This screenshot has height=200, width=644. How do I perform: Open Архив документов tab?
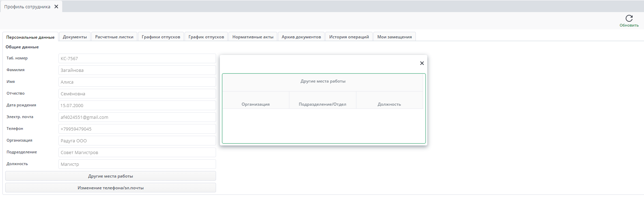(301, 37)
